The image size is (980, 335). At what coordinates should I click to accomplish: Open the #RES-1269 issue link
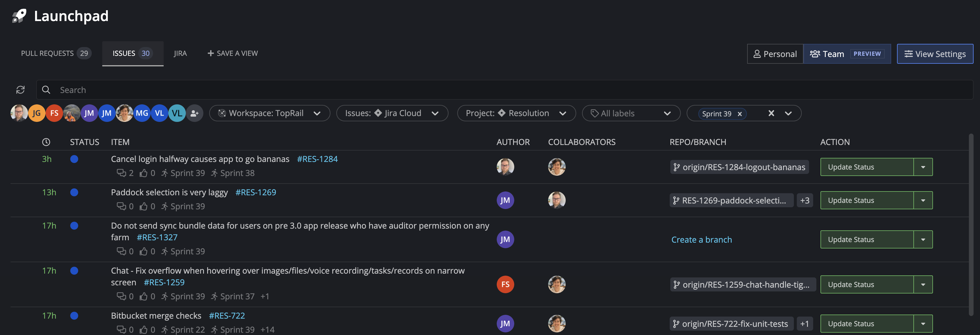pyautogui.click(x=256, y=192)
